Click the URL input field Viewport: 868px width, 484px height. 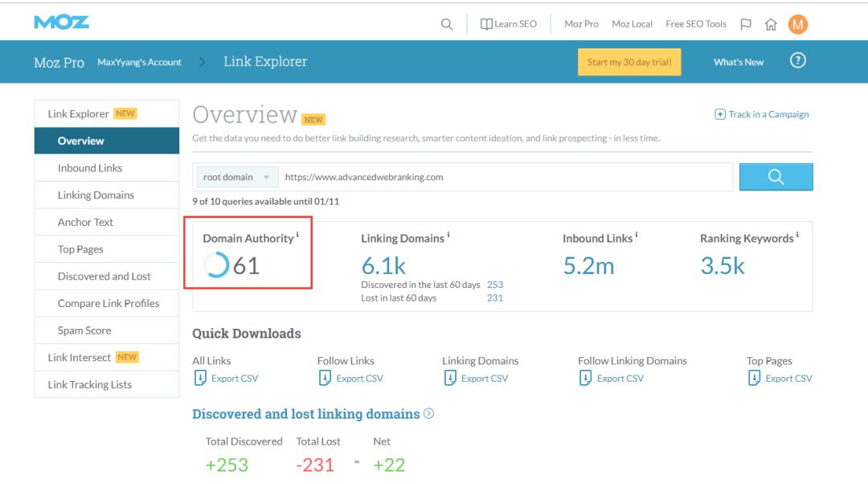506,177
